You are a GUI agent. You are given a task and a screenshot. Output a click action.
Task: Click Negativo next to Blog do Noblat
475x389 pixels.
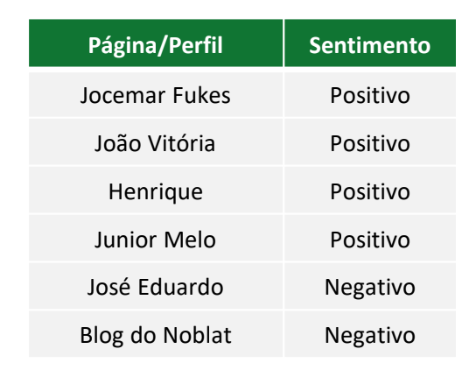click(370, 336)
